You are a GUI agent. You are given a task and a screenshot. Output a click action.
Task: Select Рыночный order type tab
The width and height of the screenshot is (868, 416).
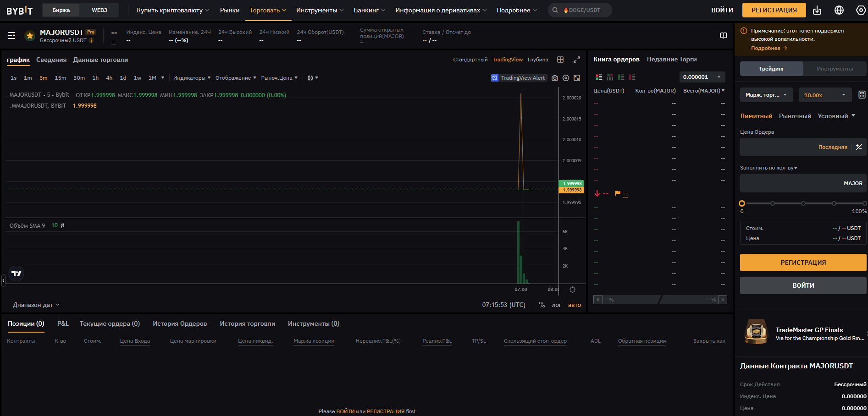pyautogui.click(x=795, y=116)
